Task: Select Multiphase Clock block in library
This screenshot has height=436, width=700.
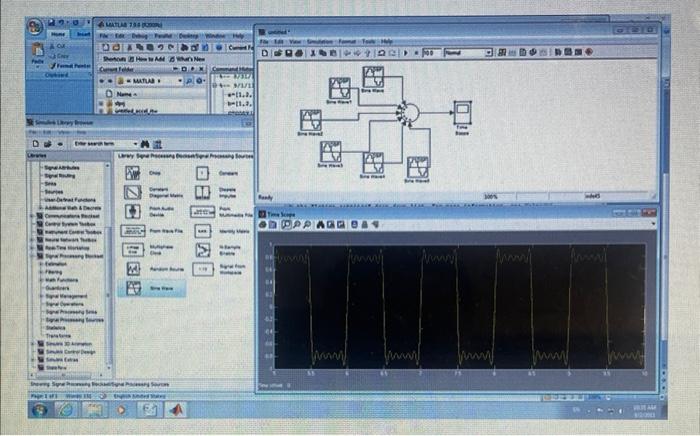Action: coord(133,249)
